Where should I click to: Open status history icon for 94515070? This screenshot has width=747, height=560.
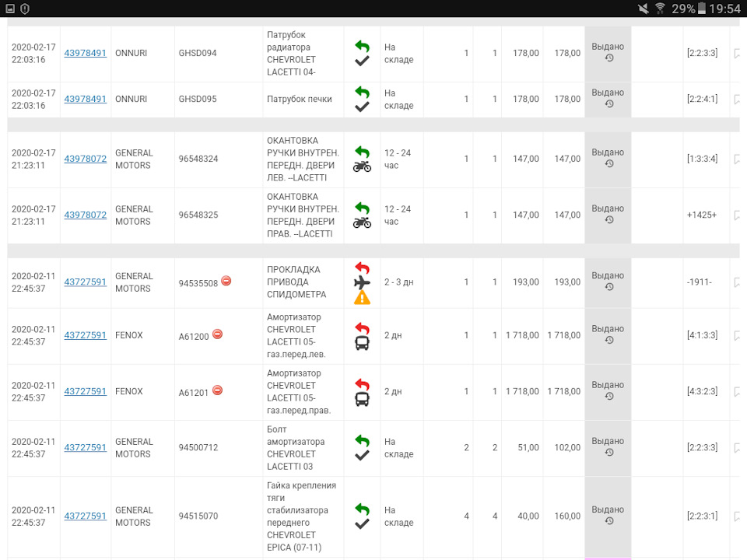pyautogui.click(x=608, y=521)
